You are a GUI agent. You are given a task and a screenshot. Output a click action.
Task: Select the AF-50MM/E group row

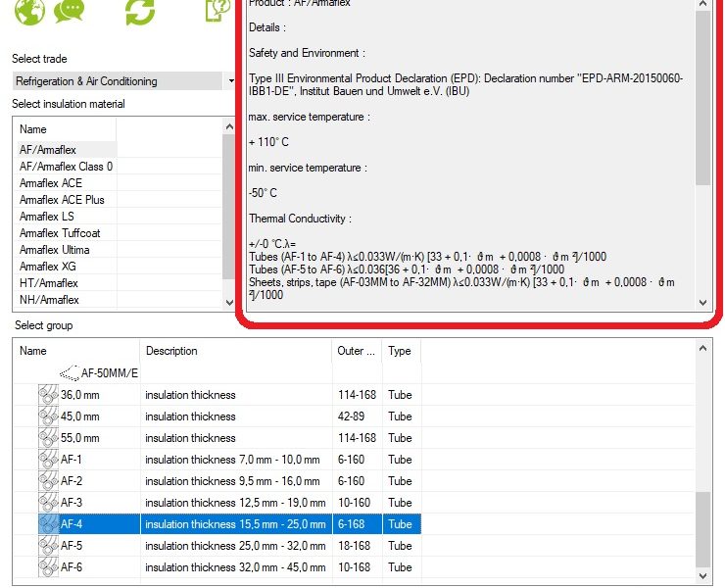pos(109,372)
